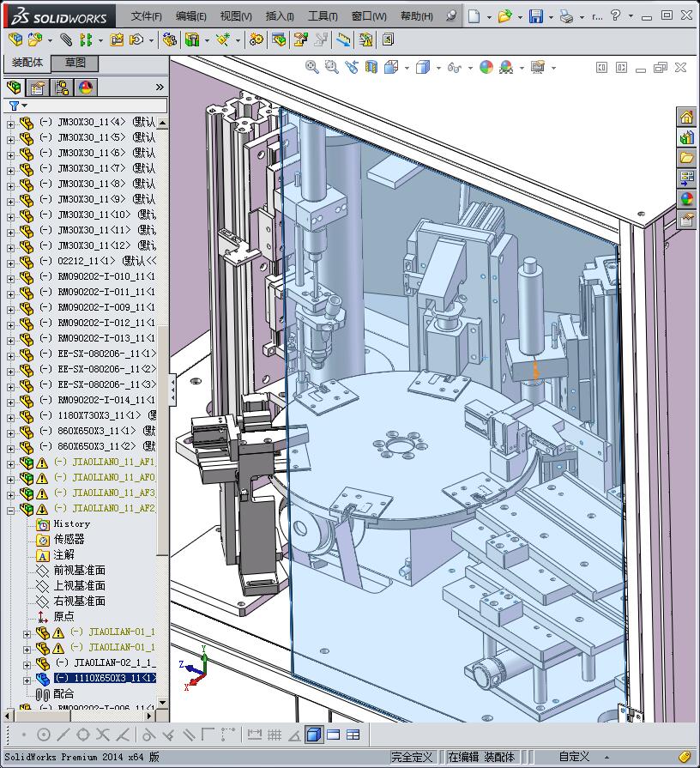
Task: Click the Edit Appearance color ball icon
Action: click(x=486, y=67)
